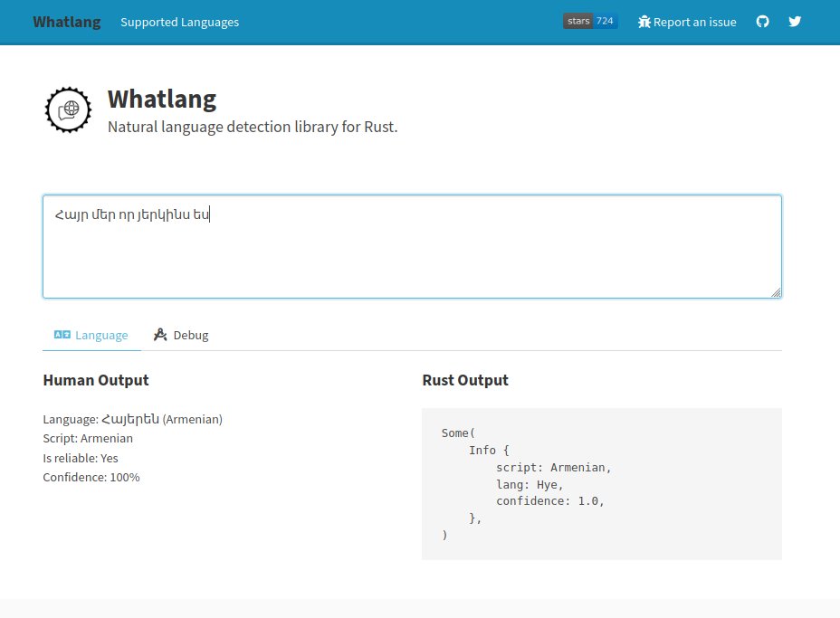Viewport: 840px width, 618px height.
Task: Select 'Is reliable: Yes' line
Action: tap(81, 459)
